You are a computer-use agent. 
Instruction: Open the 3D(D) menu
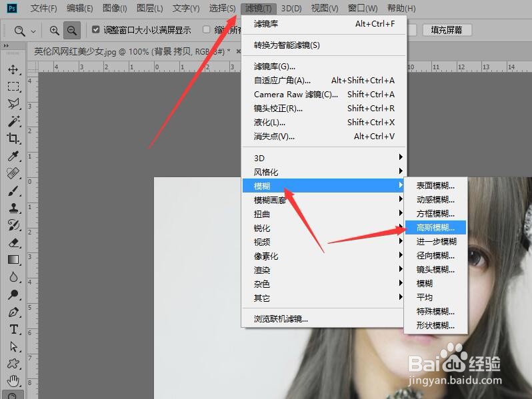291,8
